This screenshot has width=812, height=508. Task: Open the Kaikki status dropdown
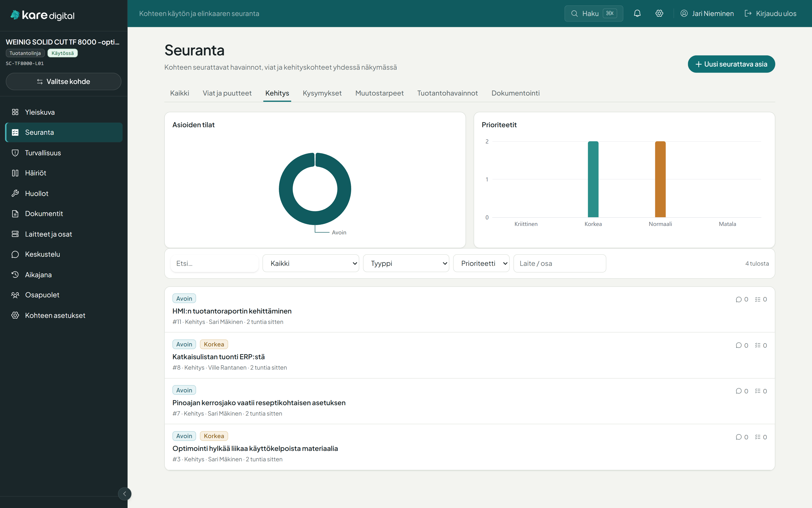click(311, 263)
